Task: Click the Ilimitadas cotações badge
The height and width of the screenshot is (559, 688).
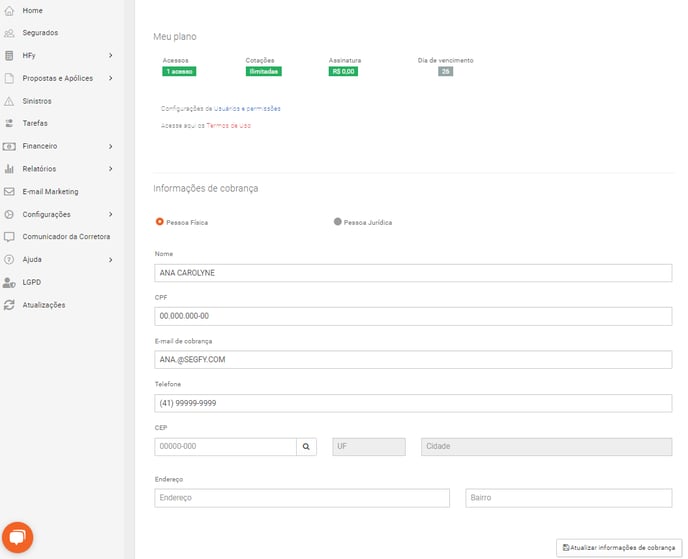Action: [x=264, y=72]
